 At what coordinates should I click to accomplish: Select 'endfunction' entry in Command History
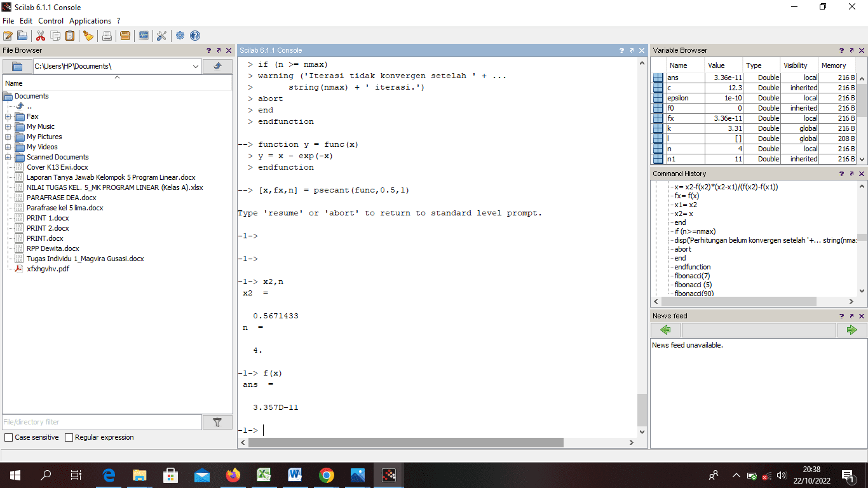tap(693, 267)
